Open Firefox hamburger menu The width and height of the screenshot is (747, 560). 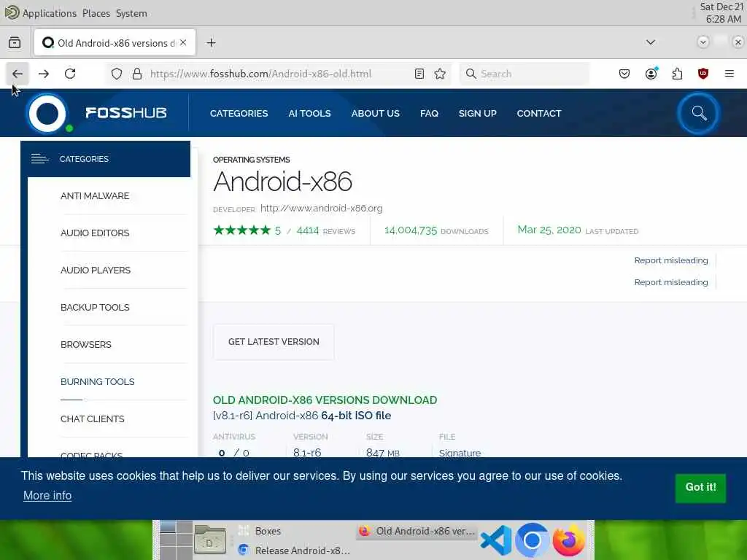coord(729,74)
